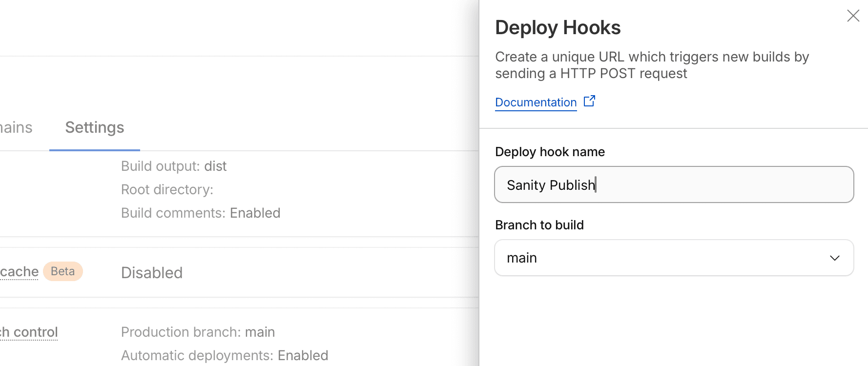868x366 pixels.
Task: Click the Beta badge next to cache
Action: coord(63,271)
